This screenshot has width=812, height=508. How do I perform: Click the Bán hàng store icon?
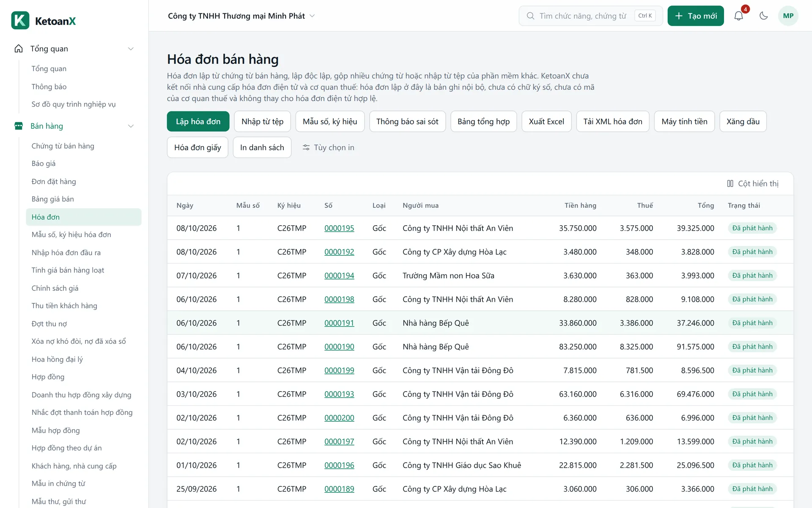[x=19, y=126]
